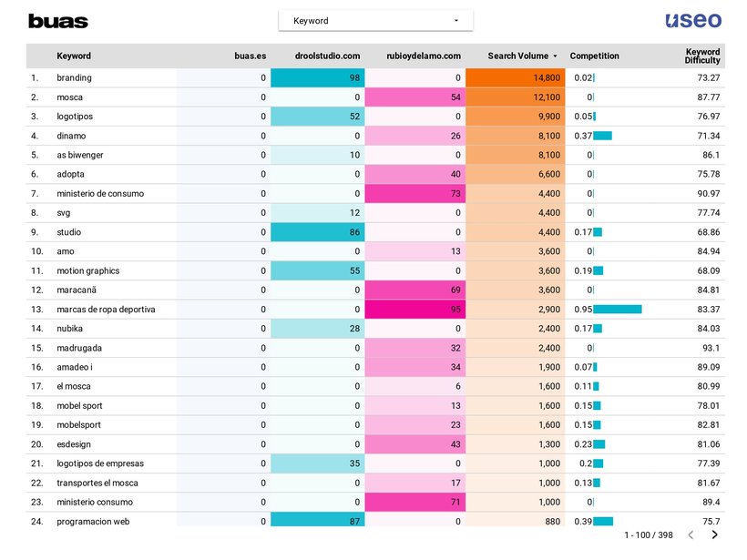Select the 'branding' keyword row
747x560 pixels.
[x=375, y=77]
